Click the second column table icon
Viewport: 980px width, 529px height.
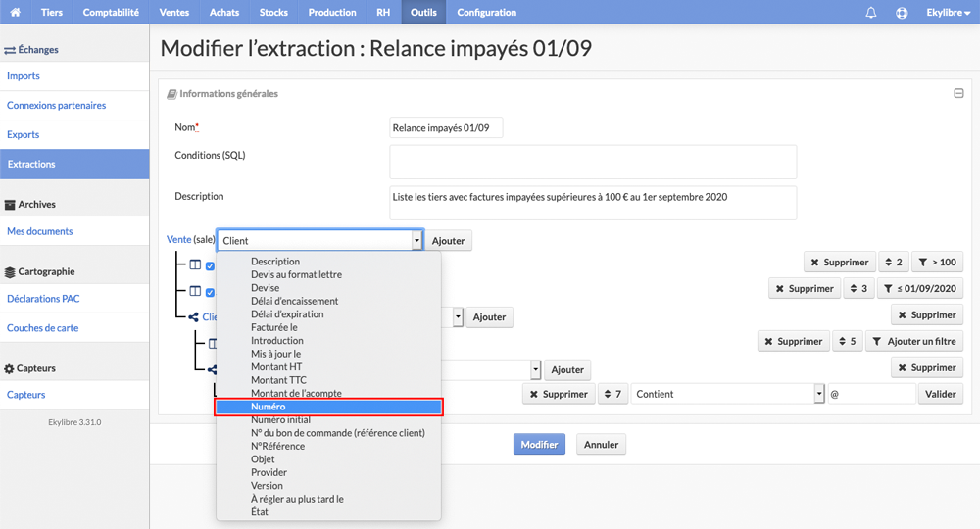tap(195, 291)
